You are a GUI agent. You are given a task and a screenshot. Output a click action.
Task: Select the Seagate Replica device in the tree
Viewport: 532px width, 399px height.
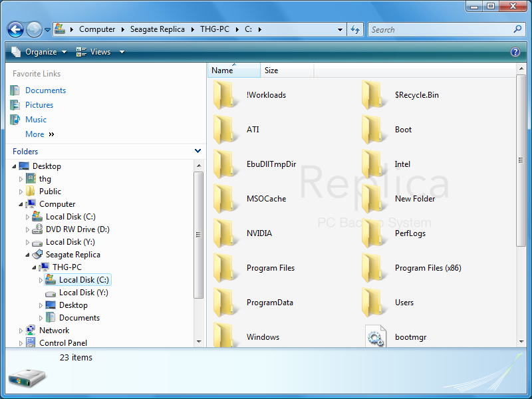[73, 254]
